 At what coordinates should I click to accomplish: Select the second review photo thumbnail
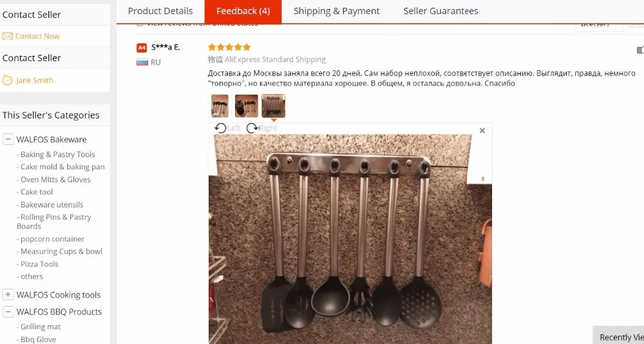(247, 106)
